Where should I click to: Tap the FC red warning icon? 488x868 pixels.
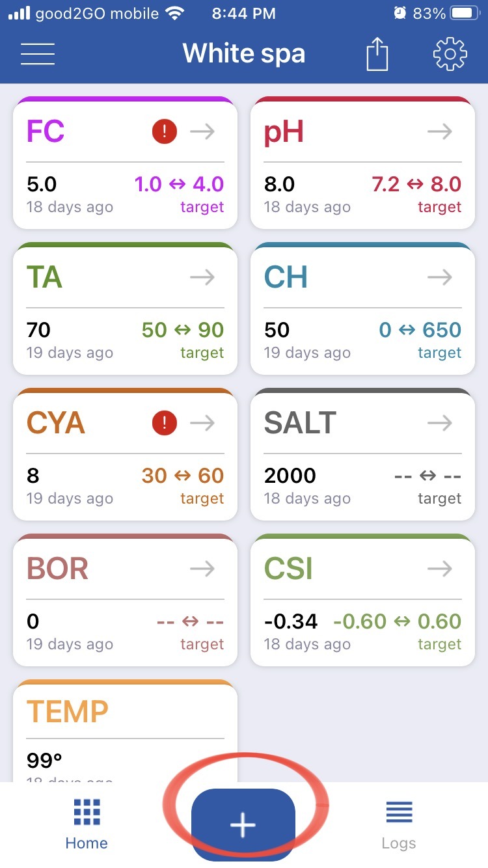pos(165,132)
